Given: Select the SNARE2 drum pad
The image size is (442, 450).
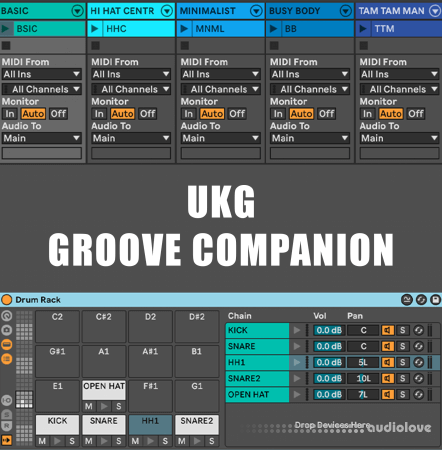Looking at the screenshot, I should point(197,424).
